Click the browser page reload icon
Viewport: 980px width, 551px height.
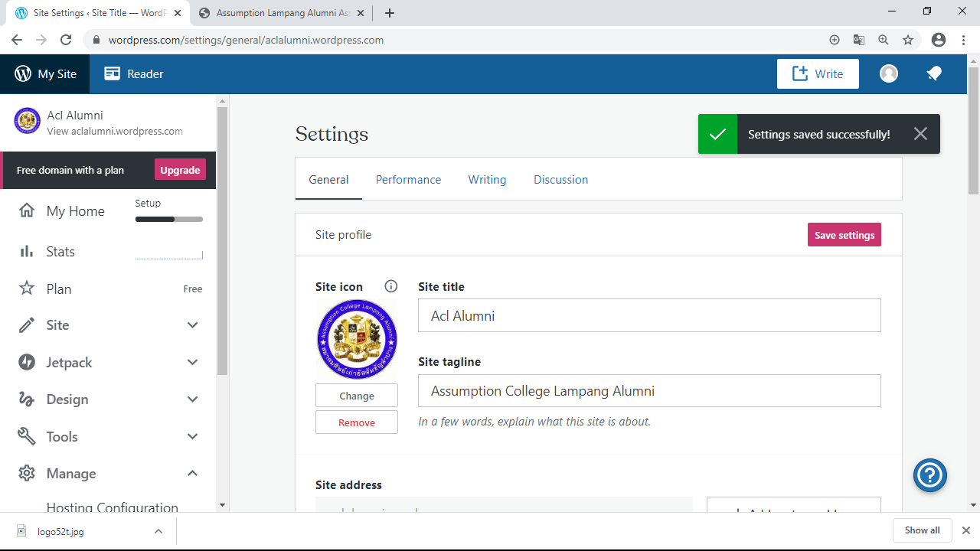66,40
